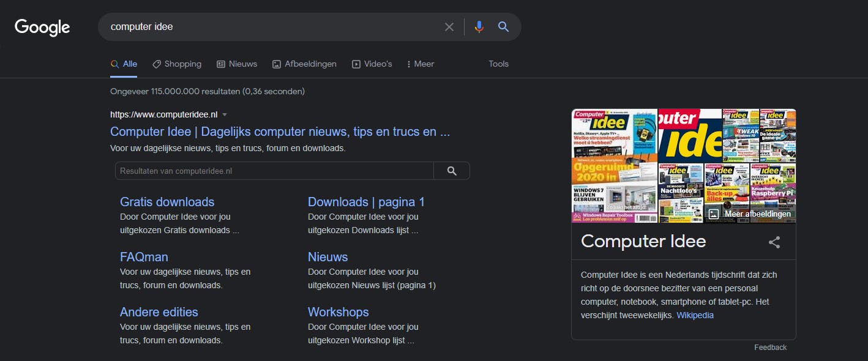Viewport: 868px width, 361px height.
Task: Search within computeridee.nl using magnifier button
Action: click(x=452, y=171)
